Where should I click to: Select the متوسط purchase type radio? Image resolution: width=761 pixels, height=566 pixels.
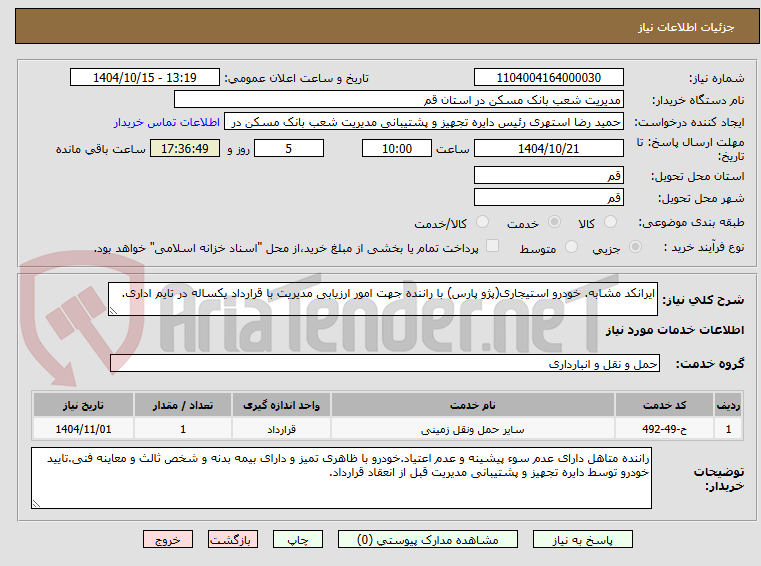(x=571, y=247)
